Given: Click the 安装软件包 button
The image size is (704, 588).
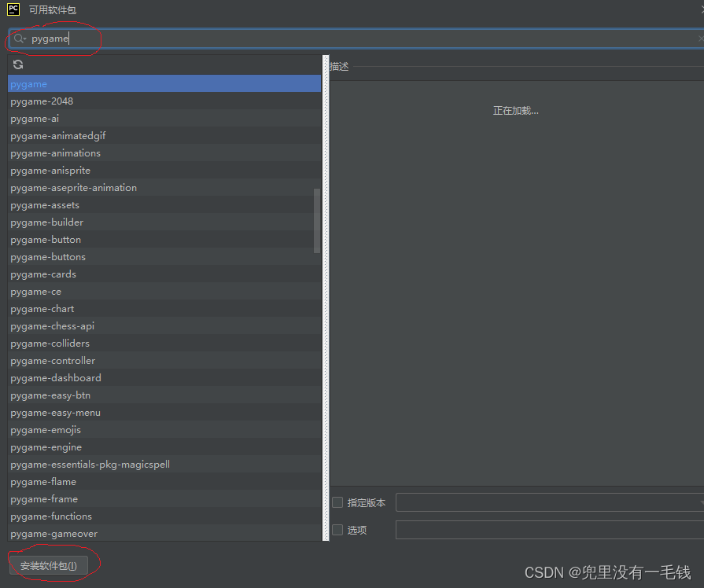Looking at the screenshot, I should pos(49,565).
